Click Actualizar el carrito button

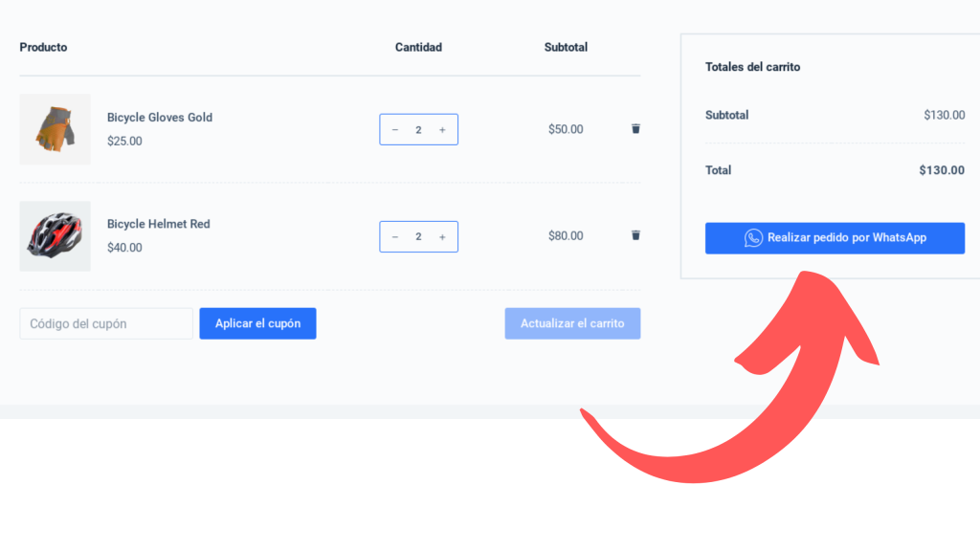572,323
